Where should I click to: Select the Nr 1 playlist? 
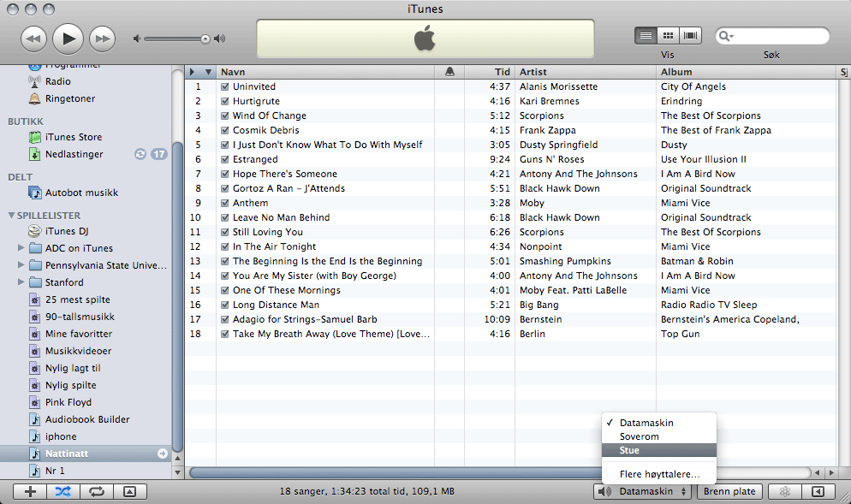[55, 471]
